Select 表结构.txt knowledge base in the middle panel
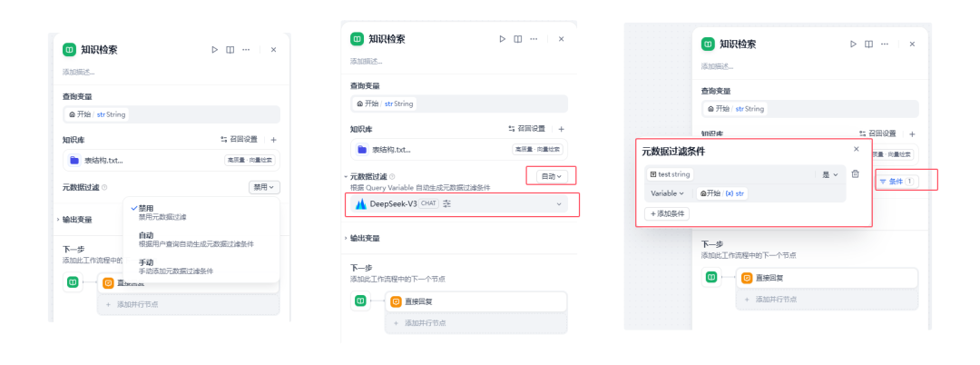The width and height of the screenshot is (980, 365). pos(459,150)
